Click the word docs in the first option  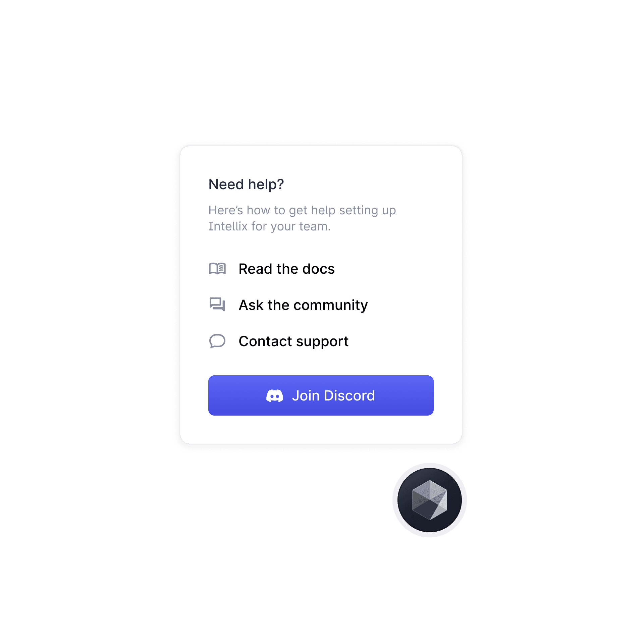click(319, 269)
